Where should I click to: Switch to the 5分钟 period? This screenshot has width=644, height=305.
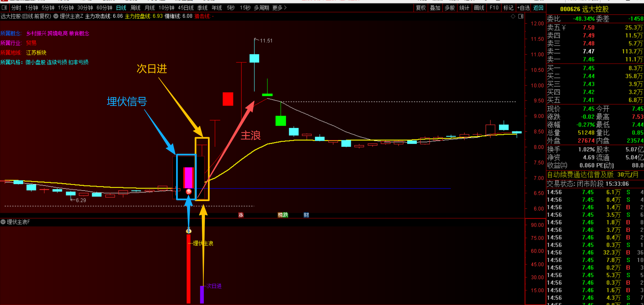click(48, 8)
